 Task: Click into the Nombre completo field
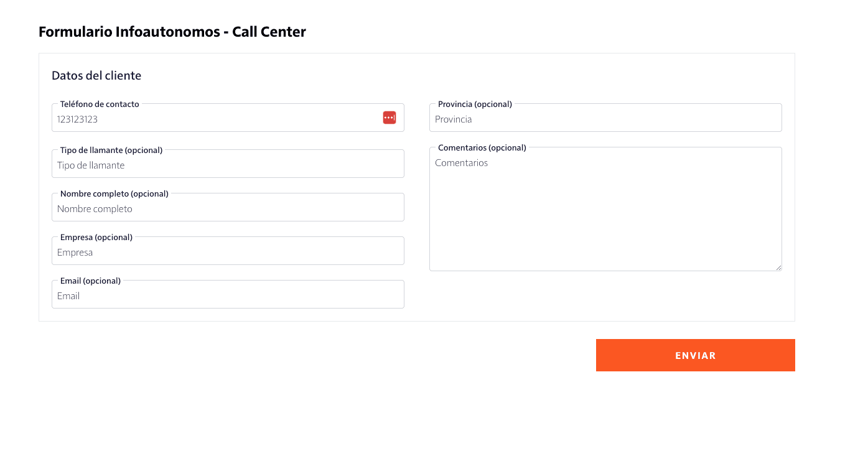228,208
